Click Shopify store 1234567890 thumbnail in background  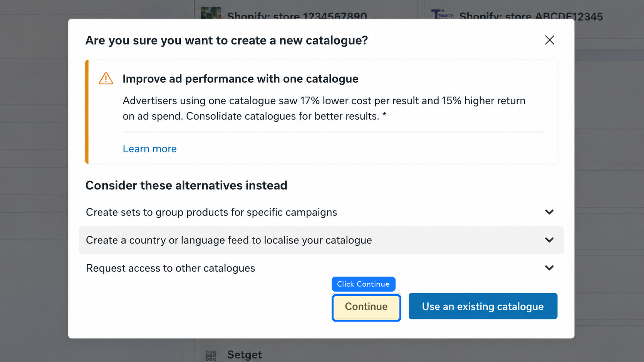click(x=211, y=13)
